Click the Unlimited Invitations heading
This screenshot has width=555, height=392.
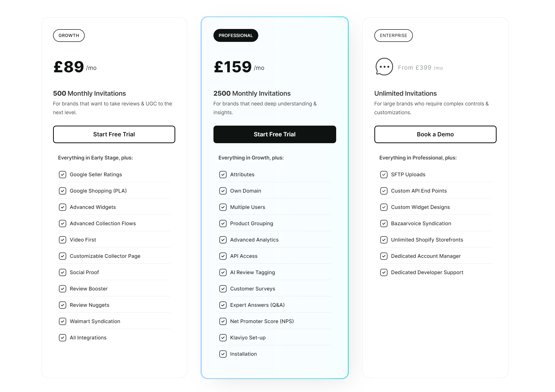pyautogui.click(x=406, y=93)
